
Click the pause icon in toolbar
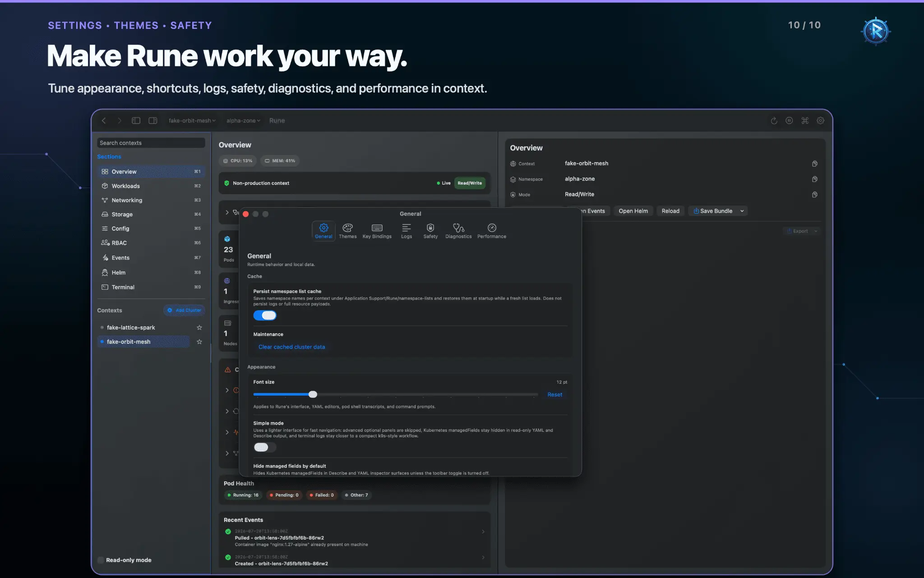tap(789, 121)
